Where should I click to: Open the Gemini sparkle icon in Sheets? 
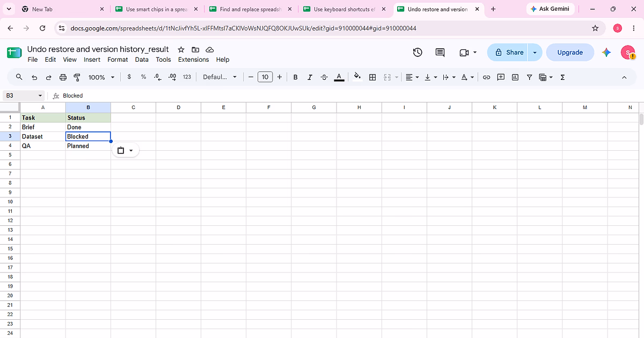click(606, 52)
